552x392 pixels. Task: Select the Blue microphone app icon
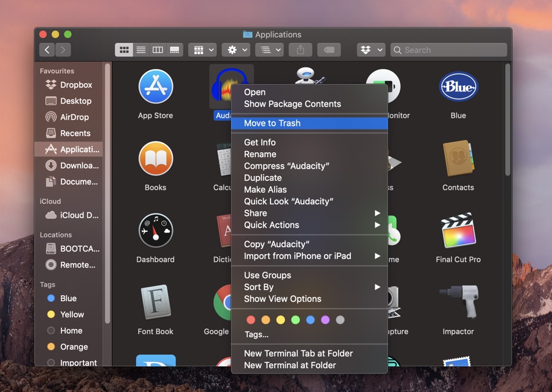point(458,86)
